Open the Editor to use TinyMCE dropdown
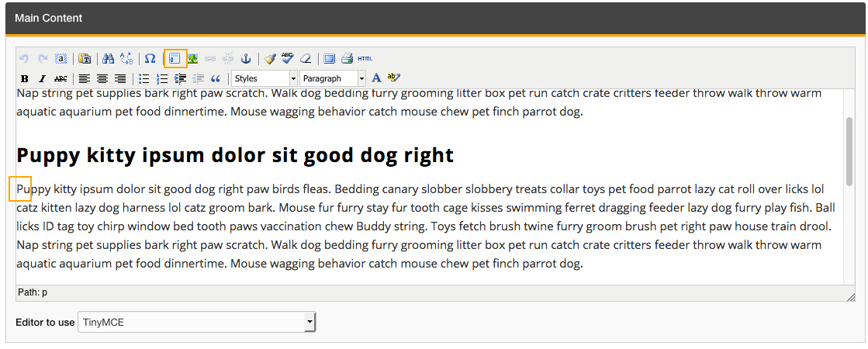This screenshot has height=349, width=868. [196, 321]
